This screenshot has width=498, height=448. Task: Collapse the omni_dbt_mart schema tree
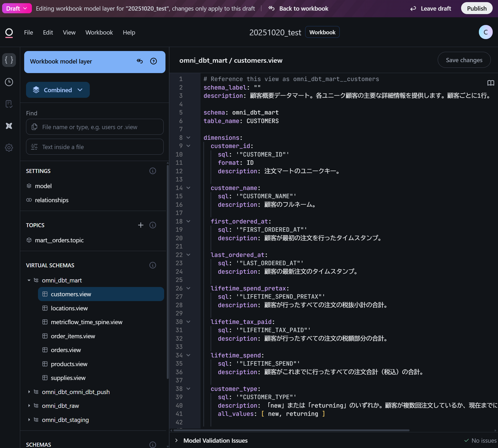(x=29, y=280)
